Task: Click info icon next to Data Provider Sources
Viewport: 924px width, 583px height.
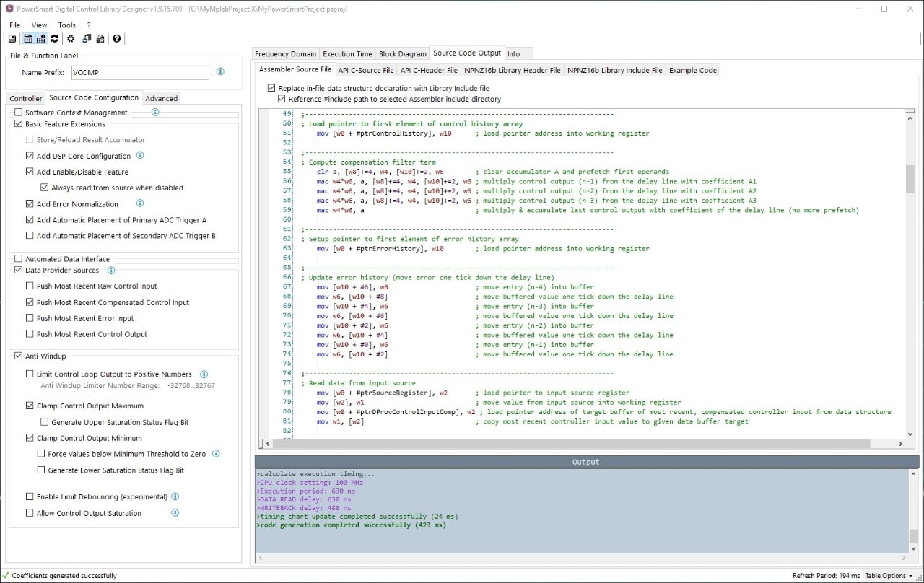Action: (111, 271)
